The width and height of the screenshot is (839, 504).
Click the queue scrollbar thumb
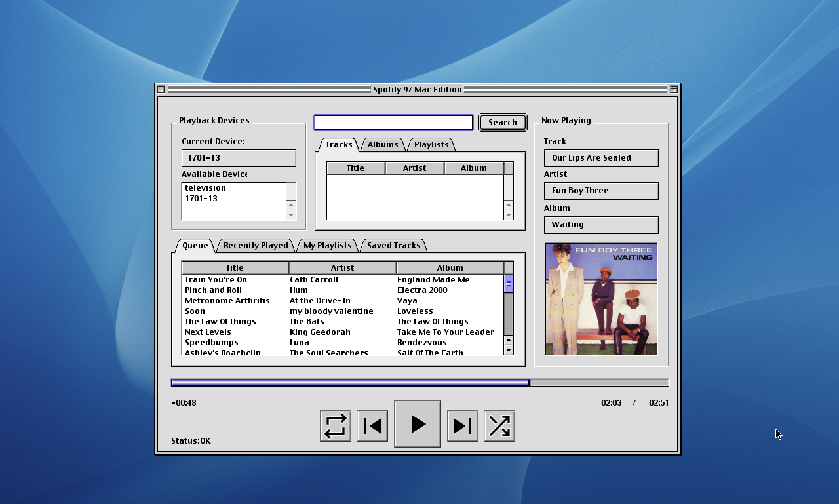[x=509, y=284]
